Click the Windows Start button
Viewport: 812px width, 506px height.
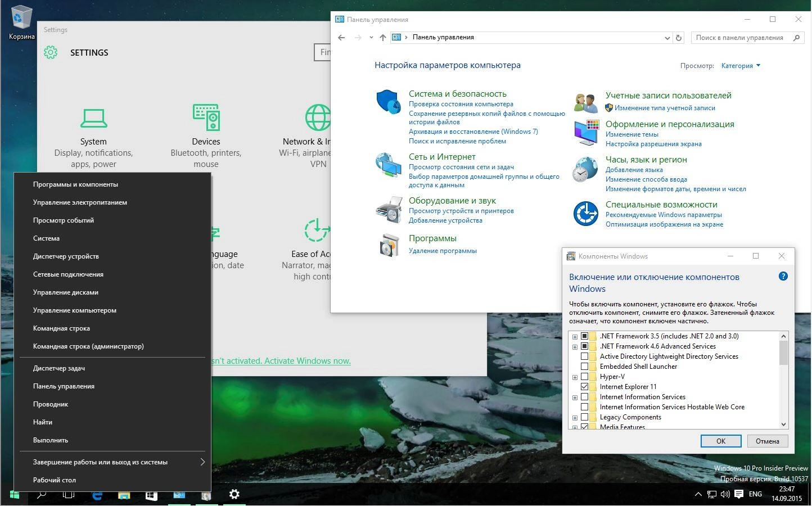coord(15,494)
